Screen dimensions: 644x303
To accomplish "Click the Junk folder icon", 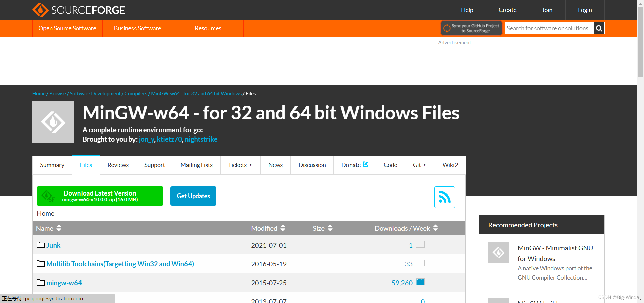I will pos(41,245).
